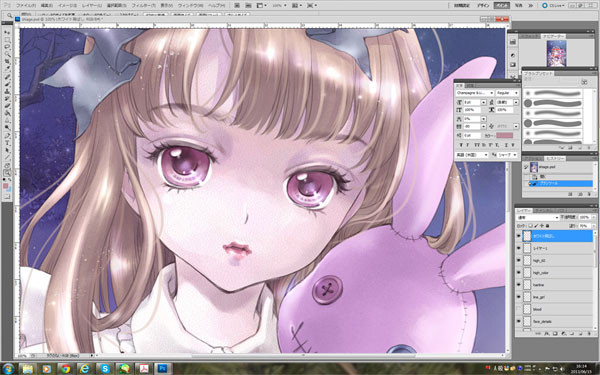Create new snapshot in History panel
This screenshot has width=600, height=375.
(x=580, y=194)
